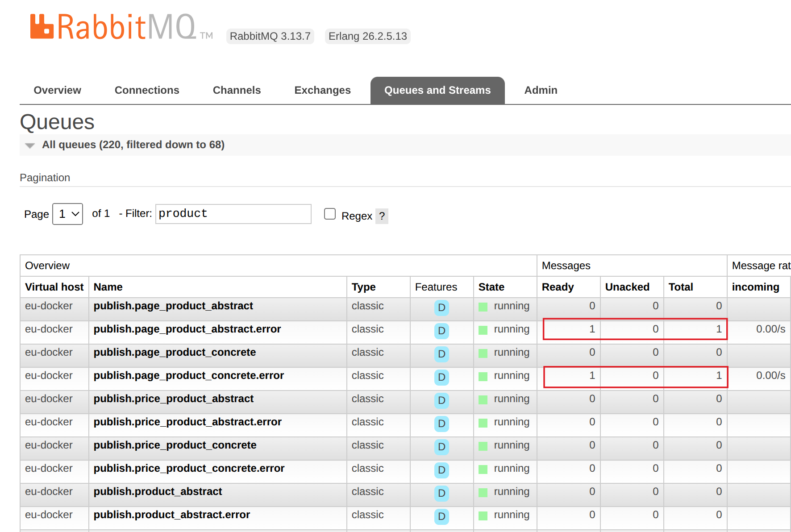
Task: Click the D badge for publish.product_abstract
Action: point(441,493)
